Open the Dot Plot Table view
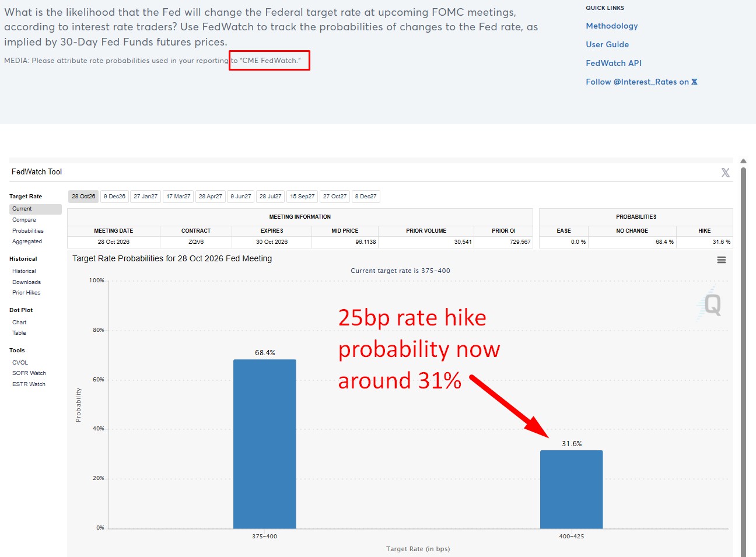The height and width of the screenshot is (557, 756). click(19, 333)
